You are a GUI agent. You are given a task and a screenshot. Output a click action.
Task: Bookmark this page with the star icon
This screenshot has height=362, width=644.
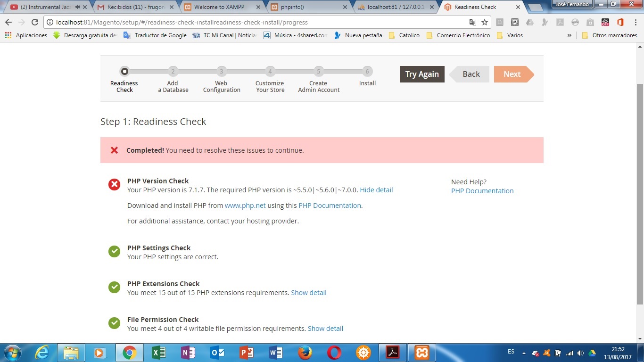pos(484,22)
